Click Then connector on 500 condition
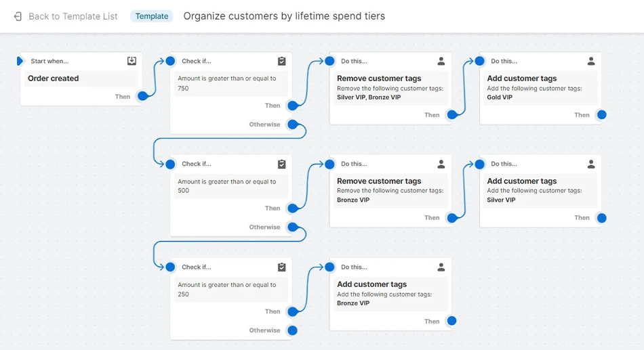Viewport: 644px width, 350px height. click(292, 209)
